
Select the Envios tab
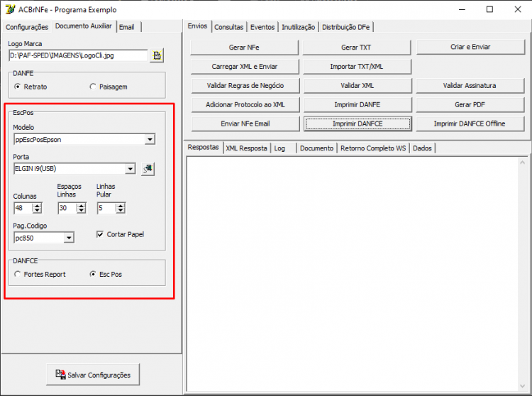(x=197, y=26)
